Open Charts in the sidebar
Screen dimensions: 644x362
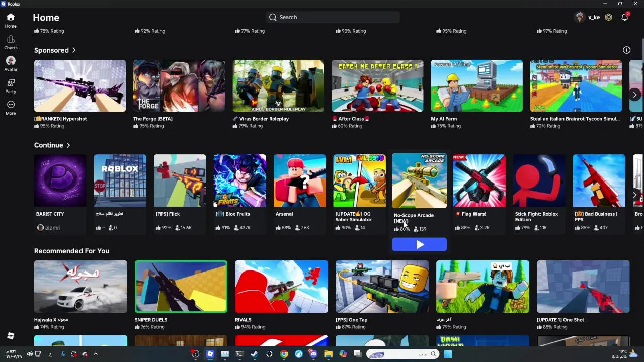(x=11, y=43)
